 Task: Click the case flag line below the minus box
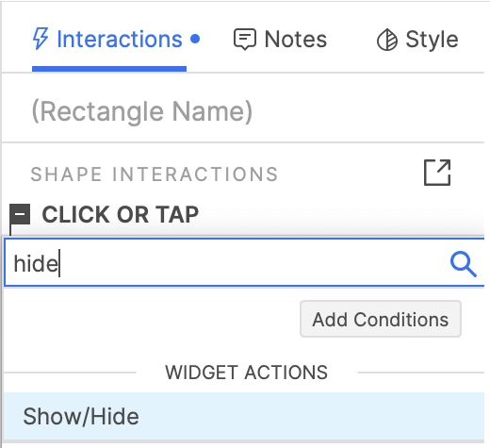pyautogui.click(x=10, y=230)
